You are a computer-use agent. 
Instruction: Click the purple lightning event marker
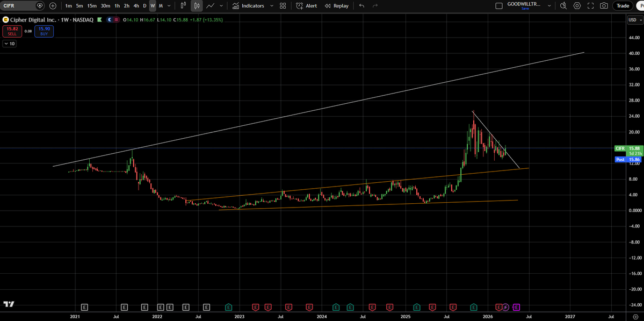(505, 307)
